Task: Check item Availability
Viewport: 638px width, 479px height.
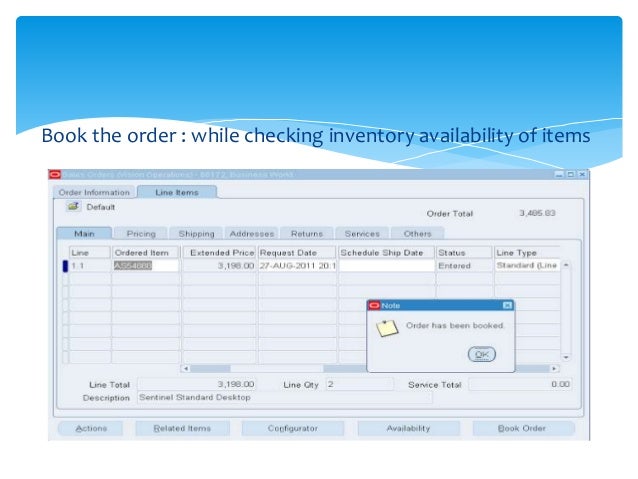Action: coord(408,428)
